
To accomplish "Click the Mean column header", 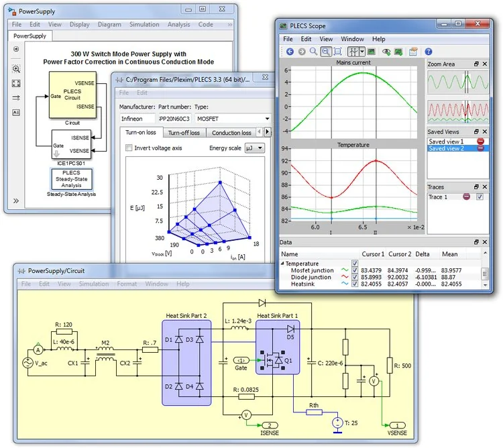I will click(x=450, y=254).
